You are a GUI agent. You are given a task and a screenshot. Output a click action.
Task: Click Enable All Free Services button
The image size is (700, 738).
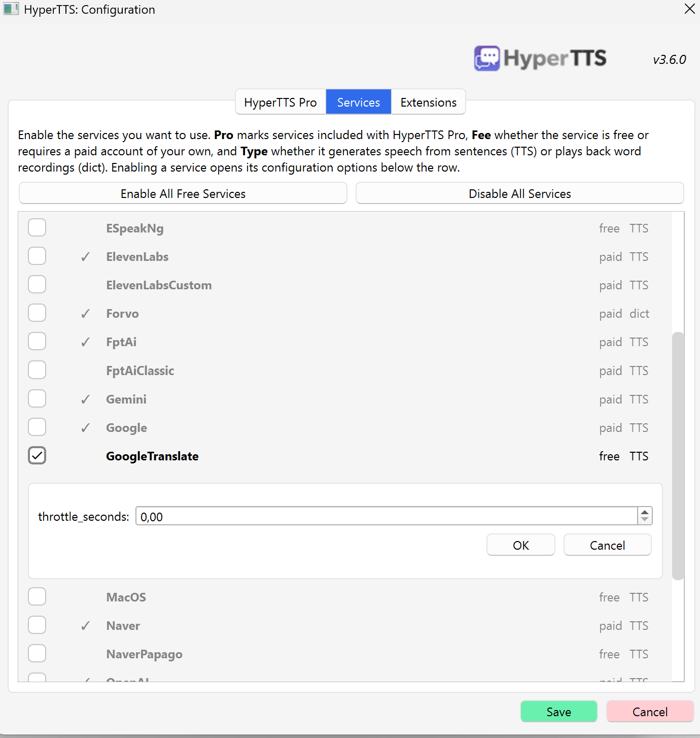coord(183,193)
